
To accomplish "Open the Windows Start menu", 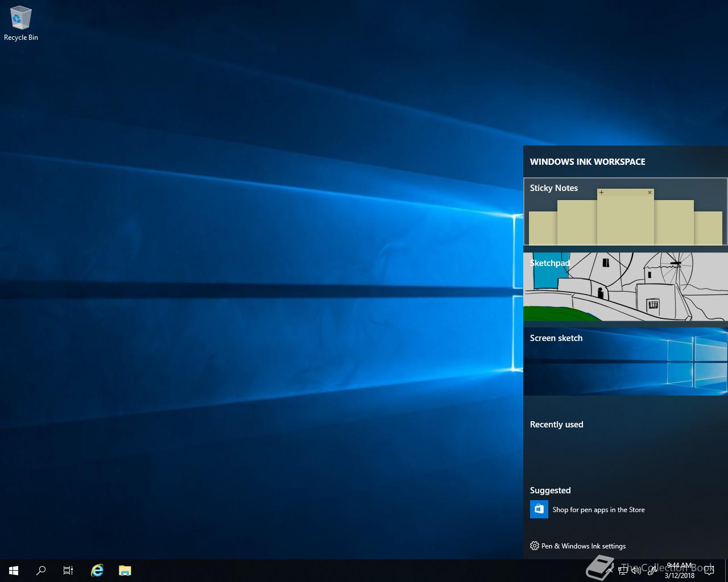I will (14, 571).
